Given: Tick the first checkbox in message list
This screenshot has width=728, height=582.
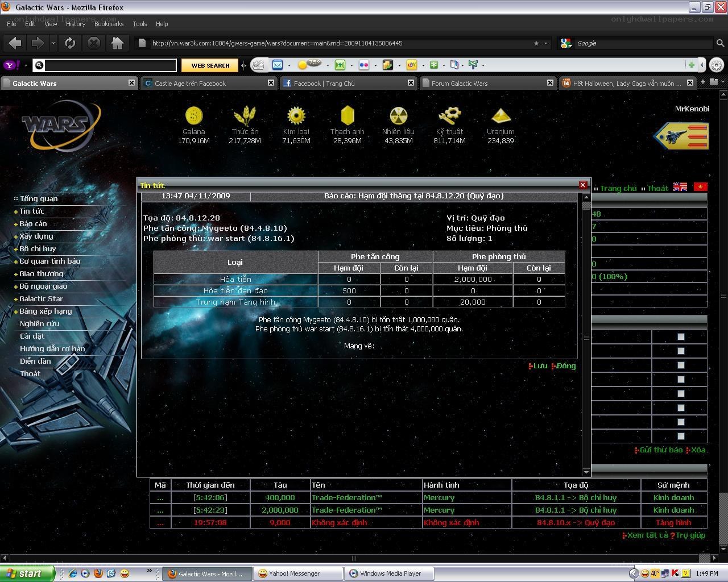Looking at the screenshot, I should (681, 337).
